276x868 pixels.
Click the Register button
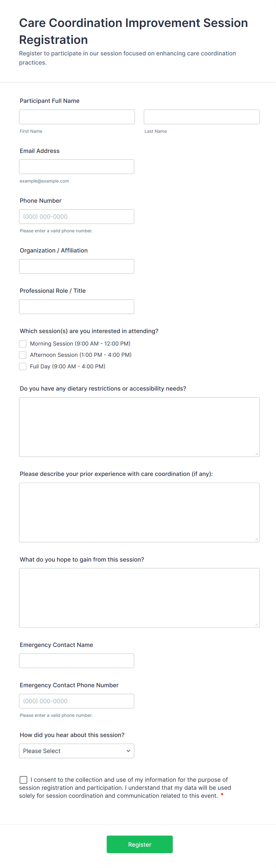coord(139,844)
